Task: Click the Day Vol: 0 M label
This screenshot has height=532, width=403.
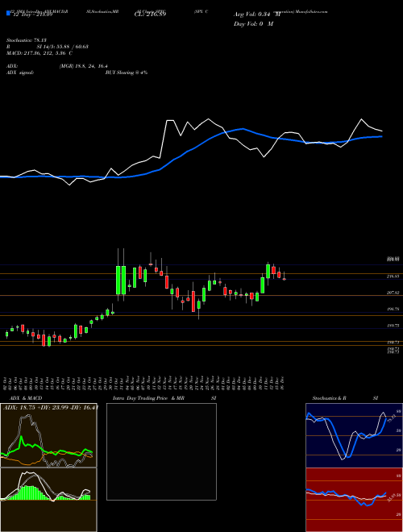Action: coord(253,23)
